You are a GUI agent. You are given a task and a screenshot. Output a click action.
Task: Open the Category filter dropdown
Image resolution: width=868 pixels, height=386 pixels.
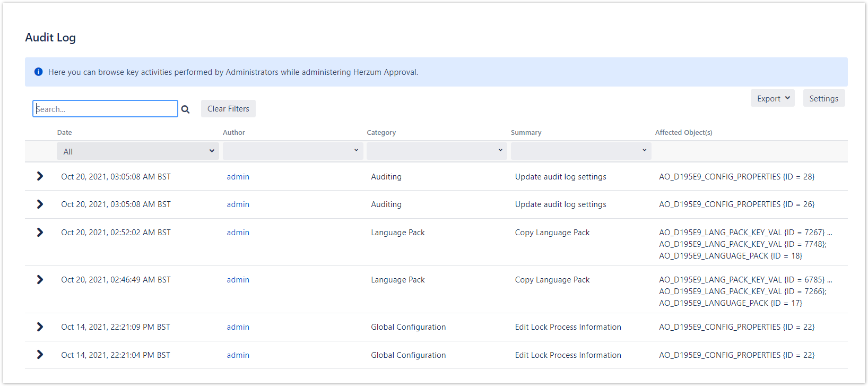tap(437, 151)
